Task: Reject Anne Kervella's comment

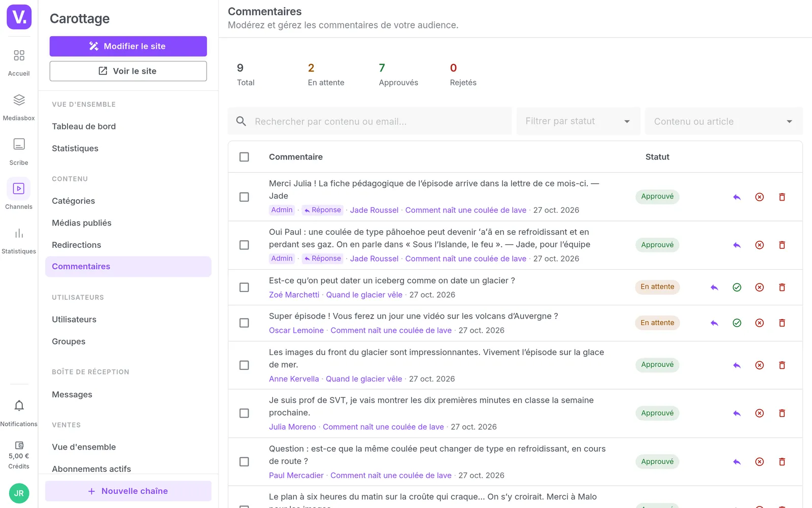Action: click(759, 365)
